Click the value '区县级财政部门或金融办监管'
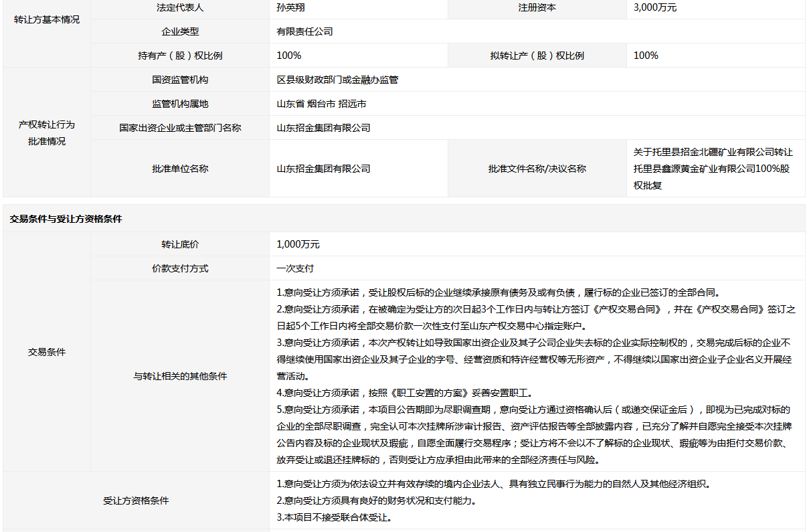Screen dimensions: 807x532 (x=338, y=80)
